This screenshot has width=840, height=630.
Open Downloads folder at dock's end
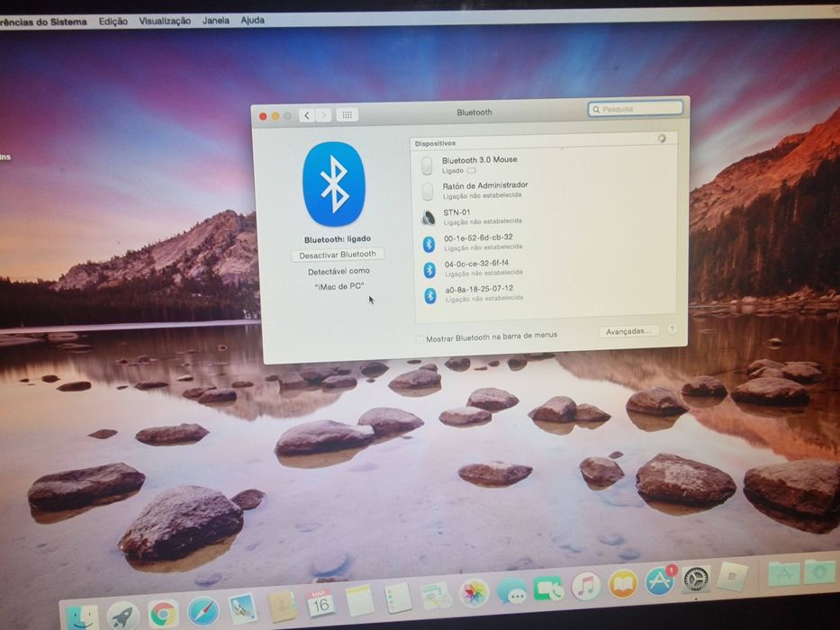point(819,571)
